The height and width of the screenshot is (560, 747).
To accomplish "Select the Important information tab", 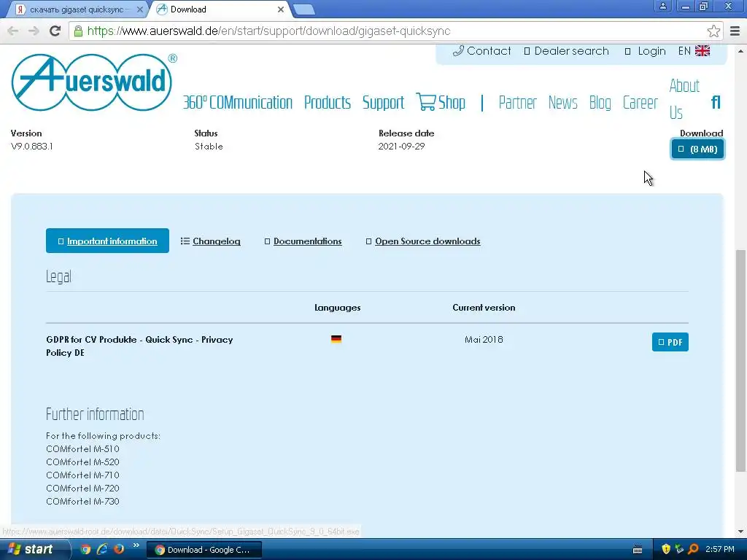I will (107, 241).
